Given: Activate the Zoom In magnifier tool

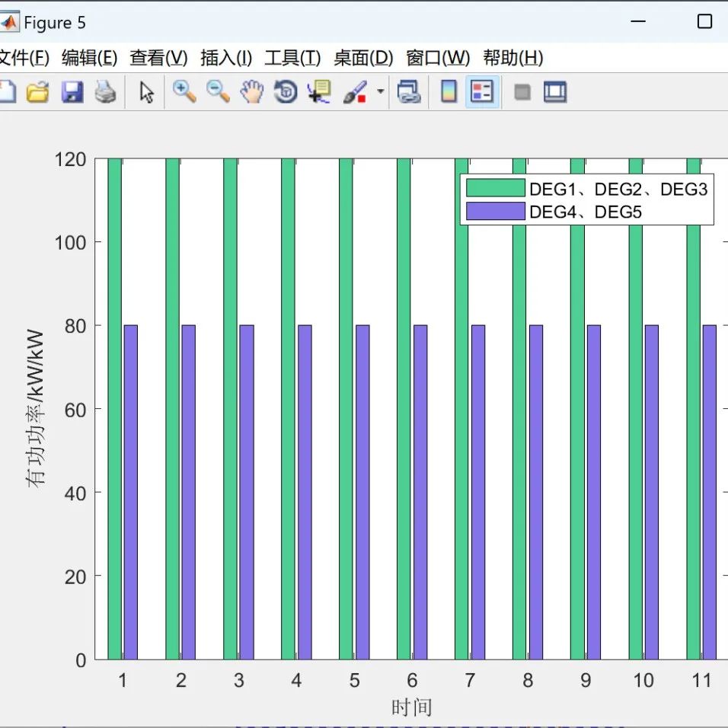Looking at the screenshot, I should pyautogui.click(x=184, y=91).
